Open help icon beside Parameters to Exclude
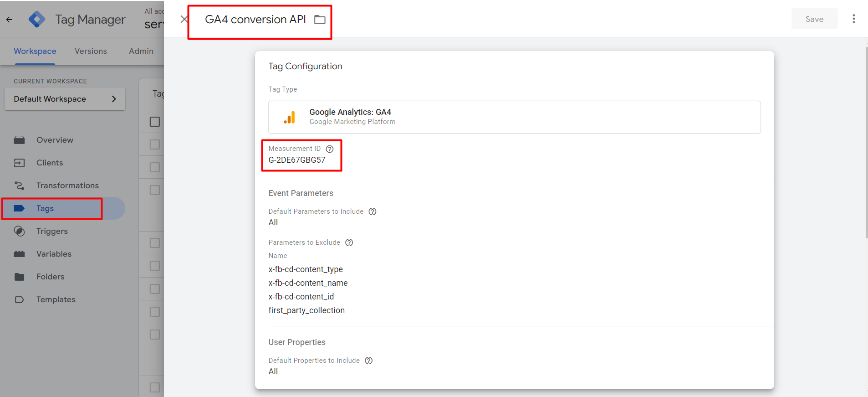The height and width of the screenshot is (397, 868). [349, 242]
